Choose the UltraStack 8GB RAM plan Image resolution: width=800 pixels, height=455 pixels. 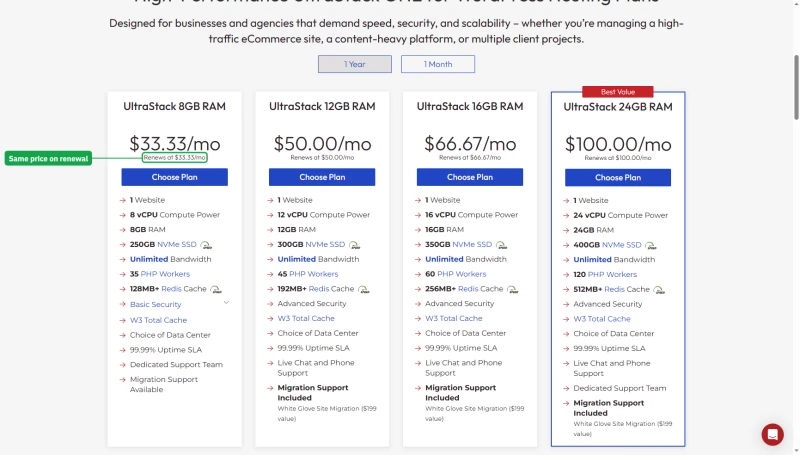174,177
